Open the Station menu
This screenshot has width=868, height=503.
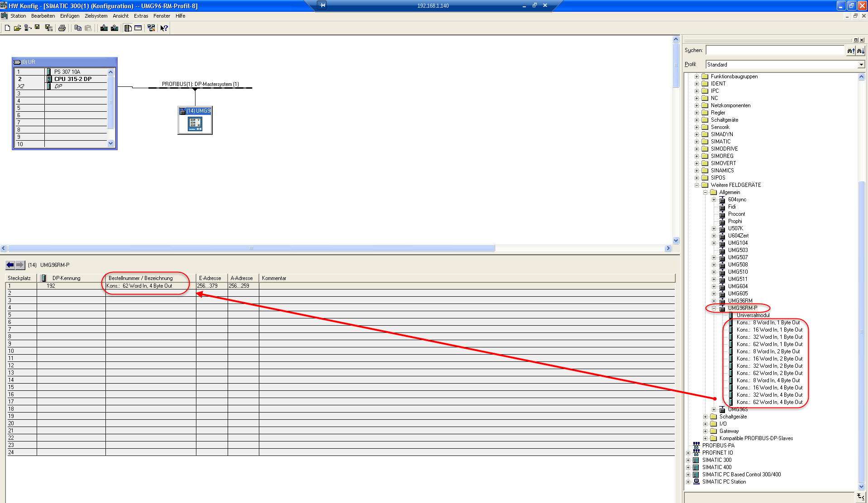pyautogui.click(x=18, y=16)
